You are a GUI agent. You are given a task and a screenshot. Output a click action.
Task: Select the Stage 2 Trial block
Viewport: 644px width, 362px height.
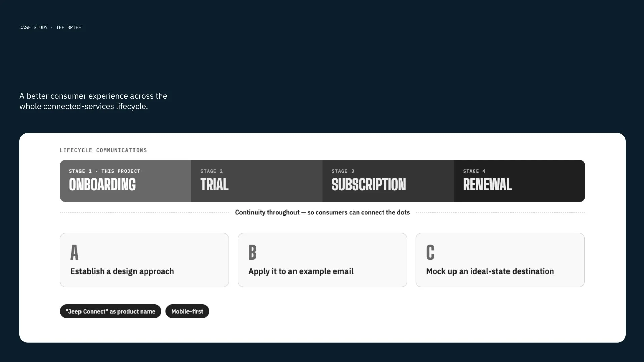(x=257, y=181)
